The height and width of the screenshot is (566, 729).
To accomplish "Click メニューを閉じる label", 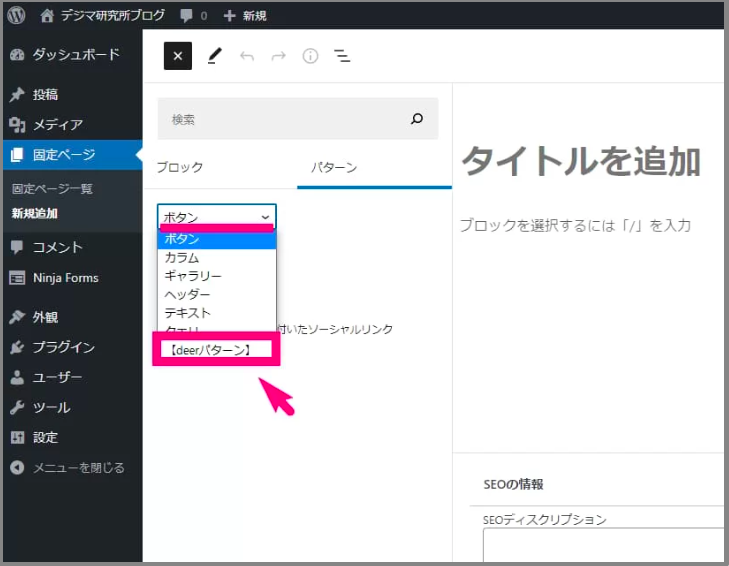I will 79,467.
